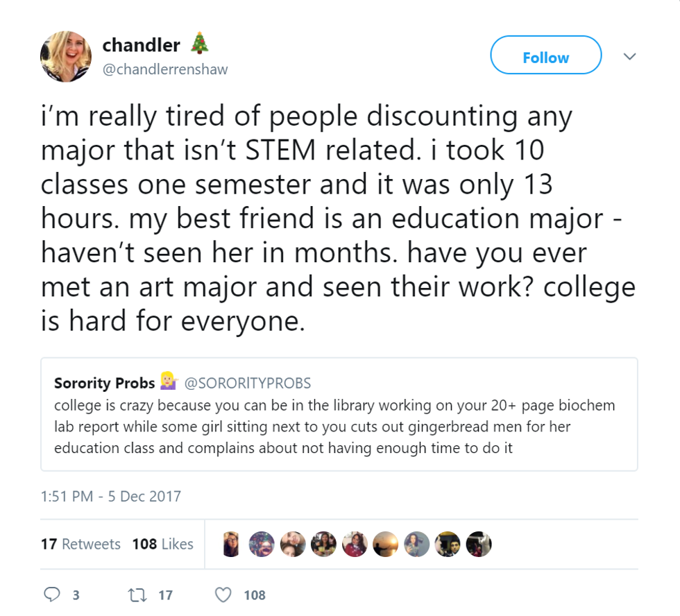Open the @chandlerrenshaw handle link
This screenshot has width=680, height=616.
tap(165, 69)
